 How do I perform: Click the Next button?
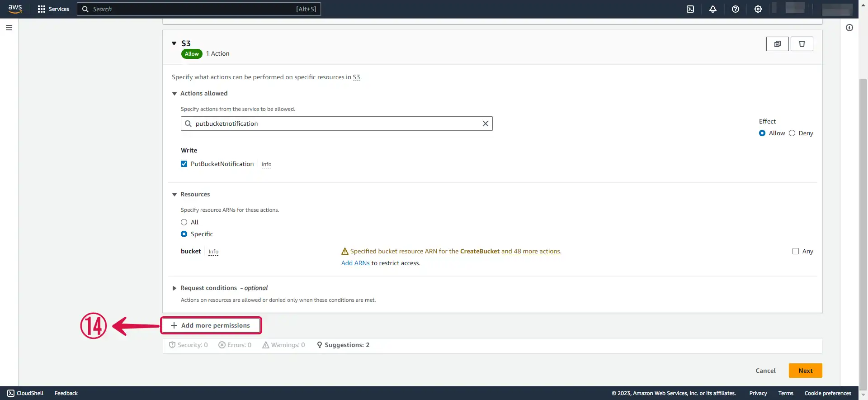806,371
